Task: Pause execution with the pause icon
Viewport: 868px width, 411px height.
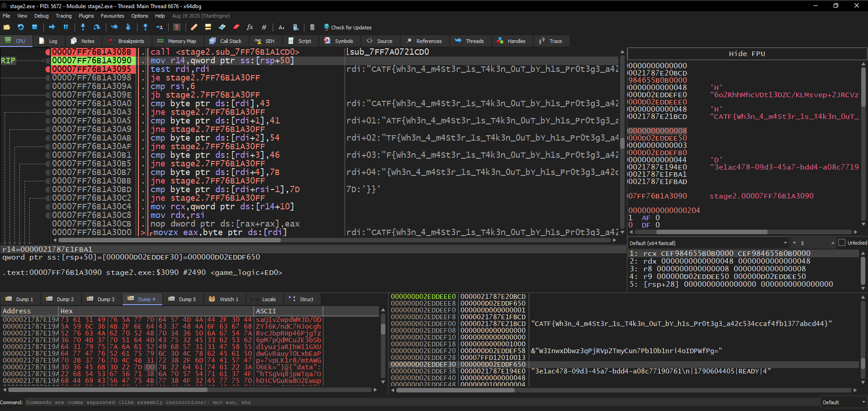Action: (66, 27)
